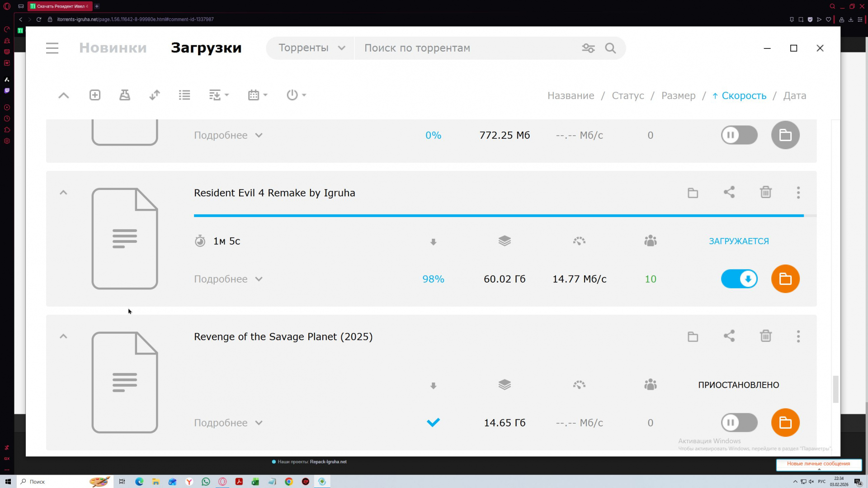Click the Поиск по торрентам search field
868x488 pixels.
(x=466, y=48)
